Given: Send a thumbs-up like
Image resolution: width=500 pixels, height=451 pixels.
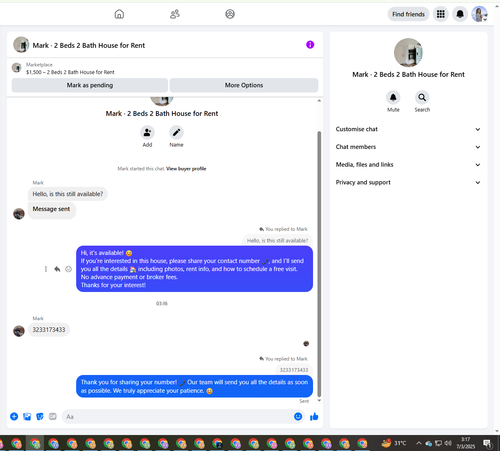Looking at the screenshot, I should [314, 416].
